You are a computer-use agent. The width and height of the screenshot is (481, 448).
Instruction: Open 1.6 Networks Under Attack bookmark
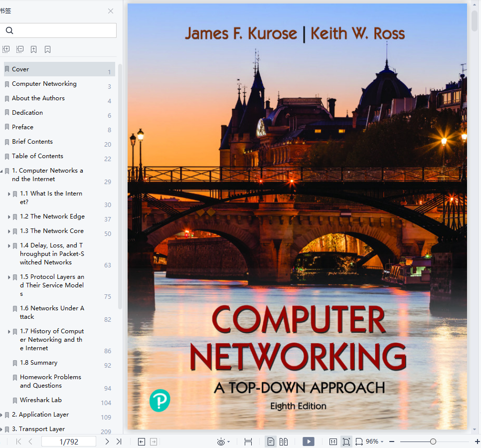click(x=52, y=312)
